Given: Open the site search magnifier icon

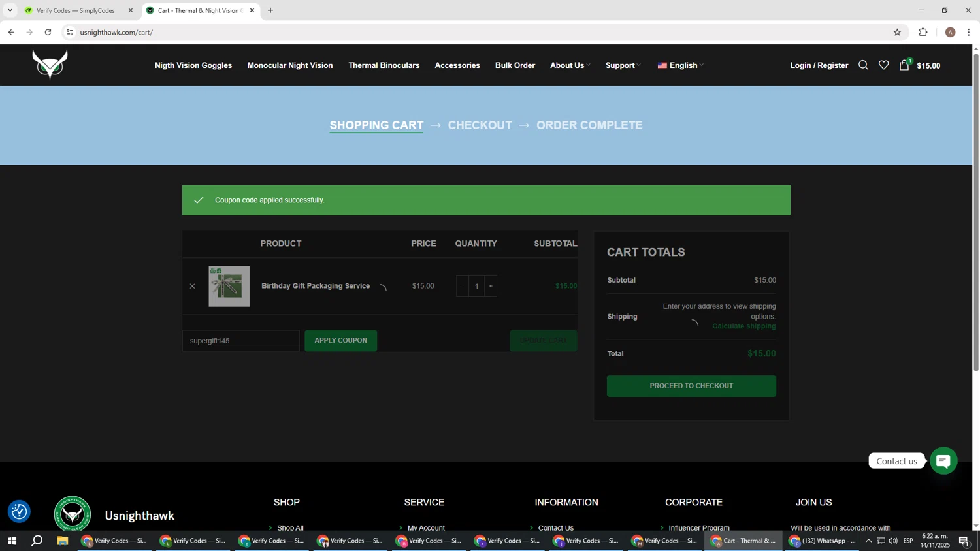Looking at the screenshot, I should [863, 65].
